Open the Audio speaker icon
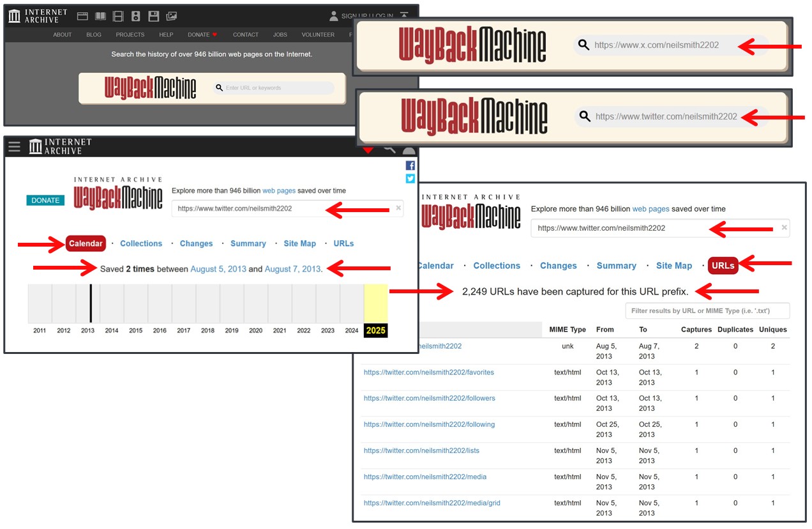This screenshot has width=812, height=529. click(x=135, y=16)
